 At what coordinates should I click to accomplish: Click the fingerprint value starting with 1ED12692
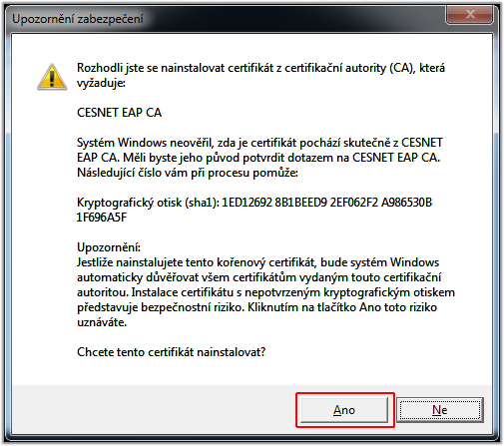tap(326, 203)
